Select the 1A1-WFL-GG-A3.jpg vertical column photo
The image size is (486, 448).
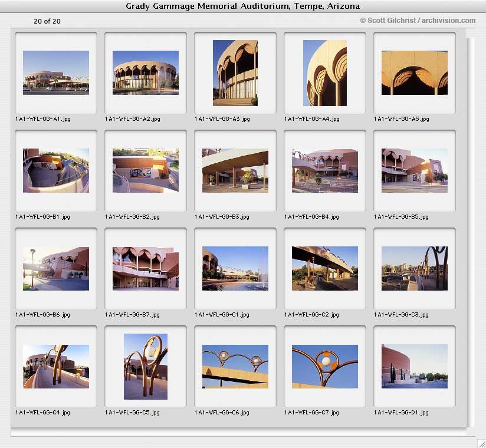pyautogui.click(x=235, y=73)
